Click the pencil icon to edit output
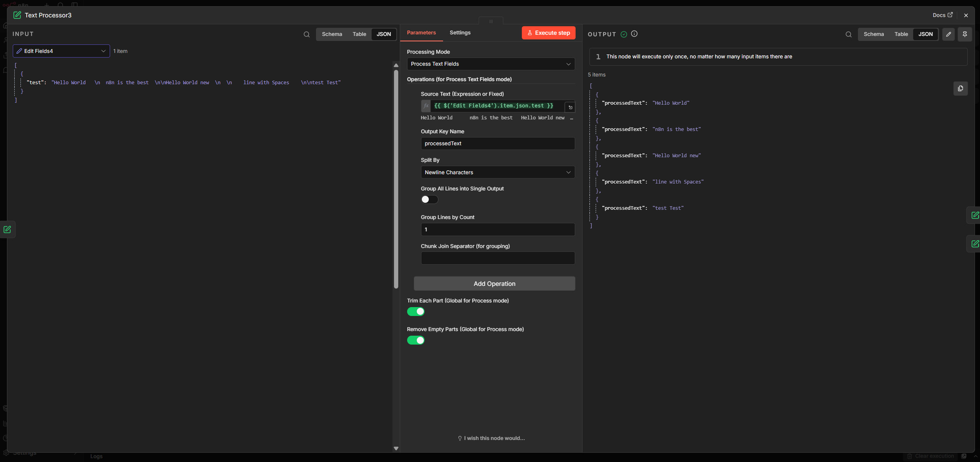Screen dimensions: 980x462 948,34
